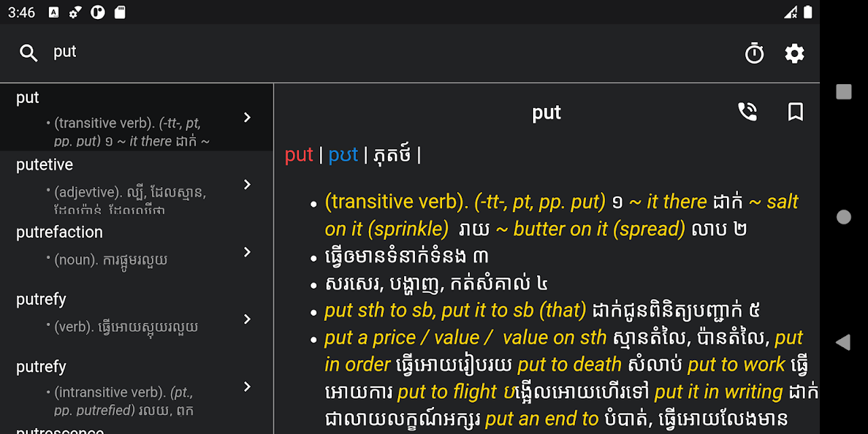Expand the putrefaction entry chevron
Image resolution: width=868 pixels, height=434 pixels.
point(248,252)
